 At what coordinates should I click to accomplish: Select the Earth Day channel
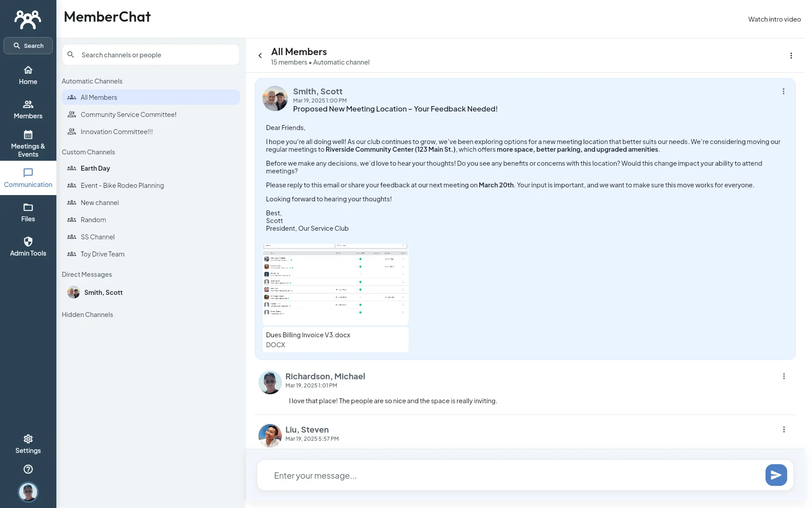click(151, 168)
